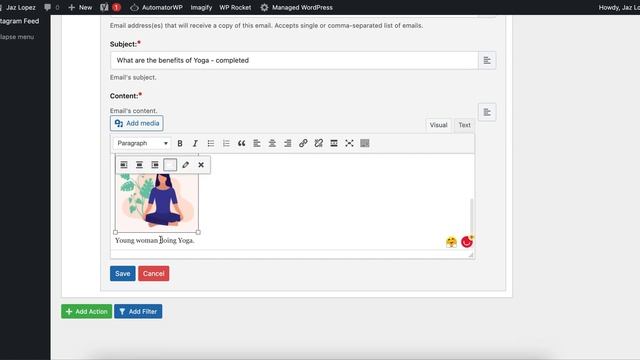Open Instagram Feed in the sidebar
The image size is (640, 360).
(20, 21)
